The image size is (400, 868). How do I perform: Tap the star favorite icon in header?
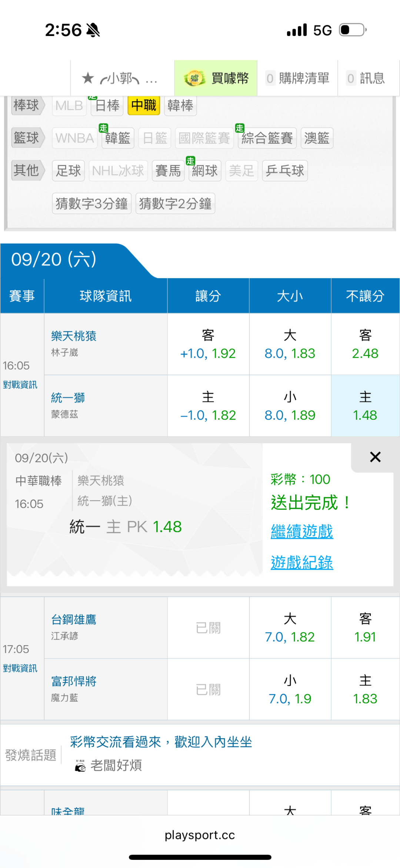click(88, 78)
